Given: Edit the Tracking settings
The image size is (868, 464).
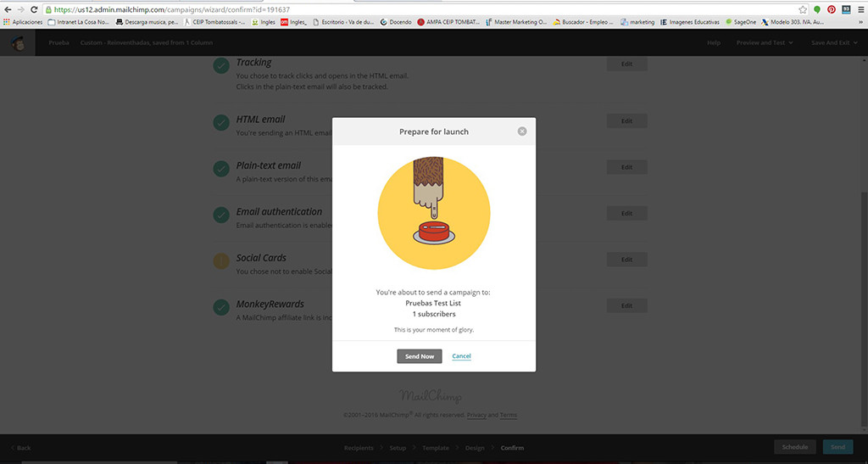Looking at the screenshot, I should click(626, 64).
